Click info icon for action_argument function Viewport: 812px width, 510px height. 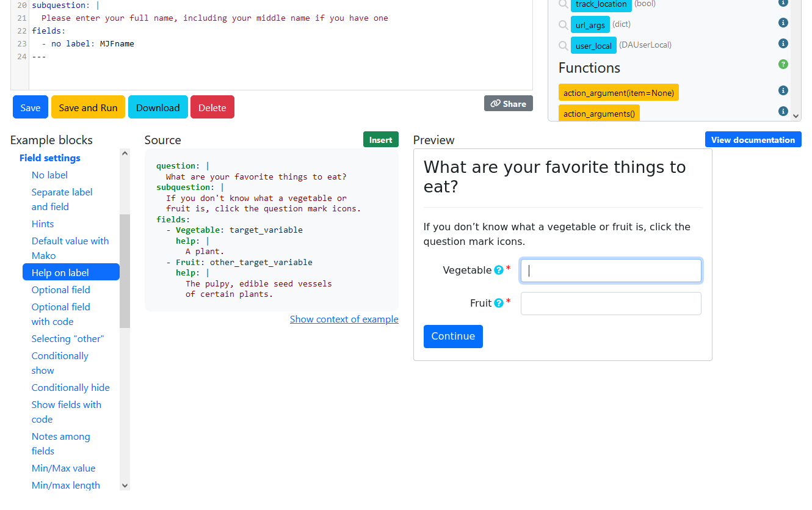pos(783,90)
